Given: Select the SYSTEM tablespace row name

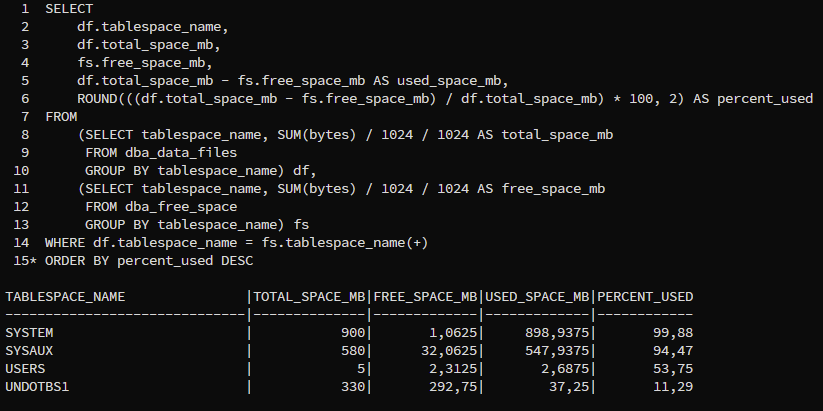Looking at the screenshot, I should click(x=29, y=333).
